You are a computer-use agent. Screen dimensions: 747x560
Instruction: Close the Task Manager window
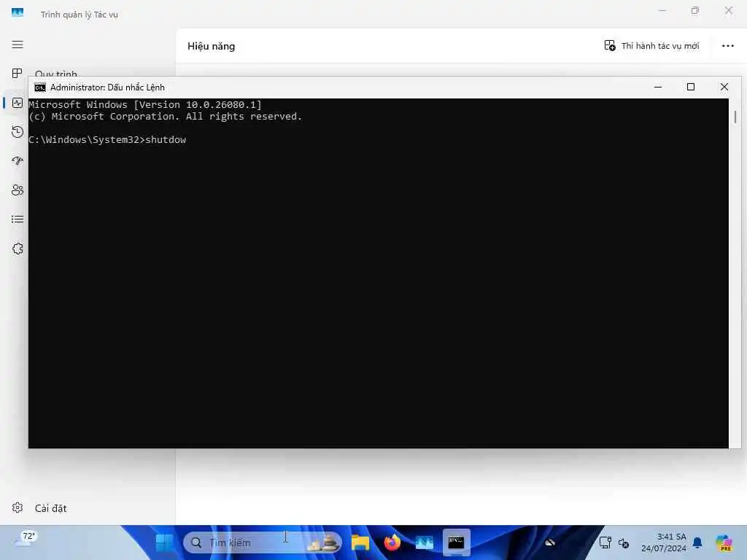[729, 10]
